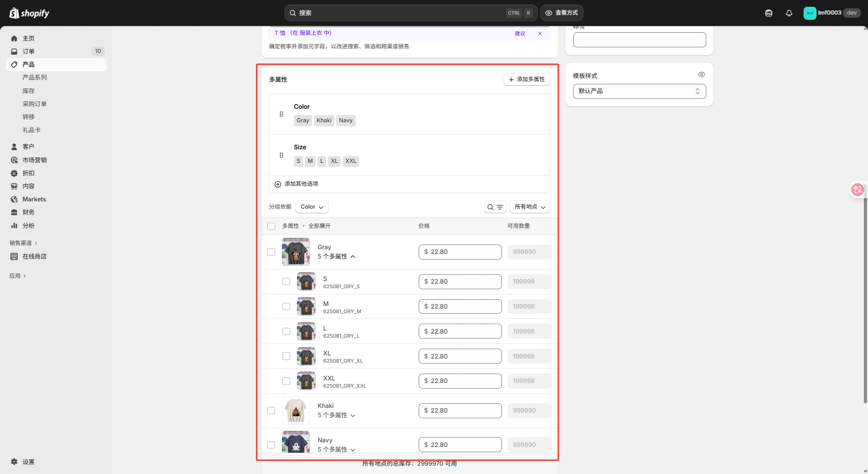Click the Gray S variant price field

pyautogui.click(x=460, y=281)
